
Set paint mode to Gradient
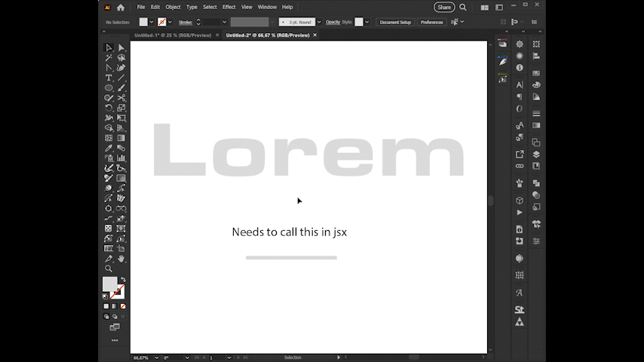pos(115,306)
